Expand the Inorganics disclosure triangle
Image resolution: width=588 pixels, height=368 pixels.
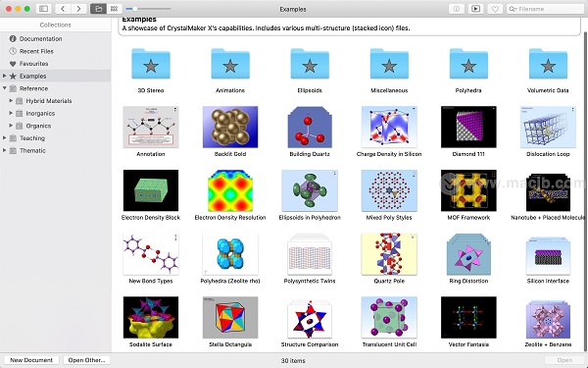coord(11,113)
